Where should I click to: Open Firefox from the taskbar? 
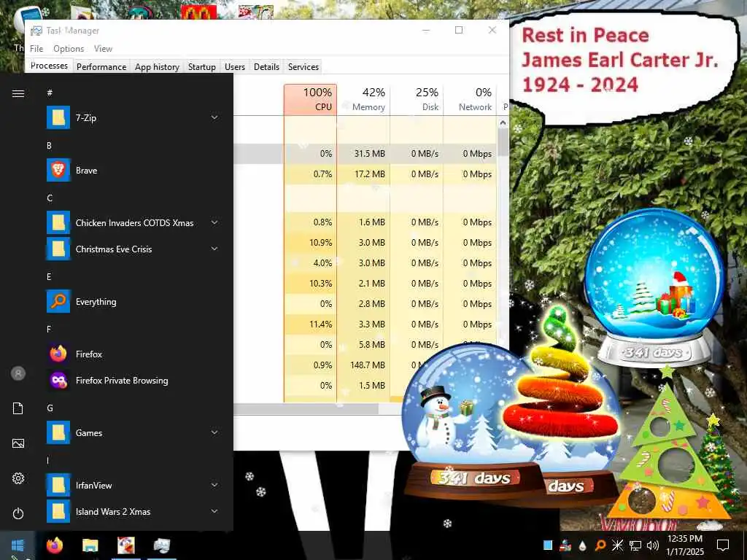coord(55,545)
